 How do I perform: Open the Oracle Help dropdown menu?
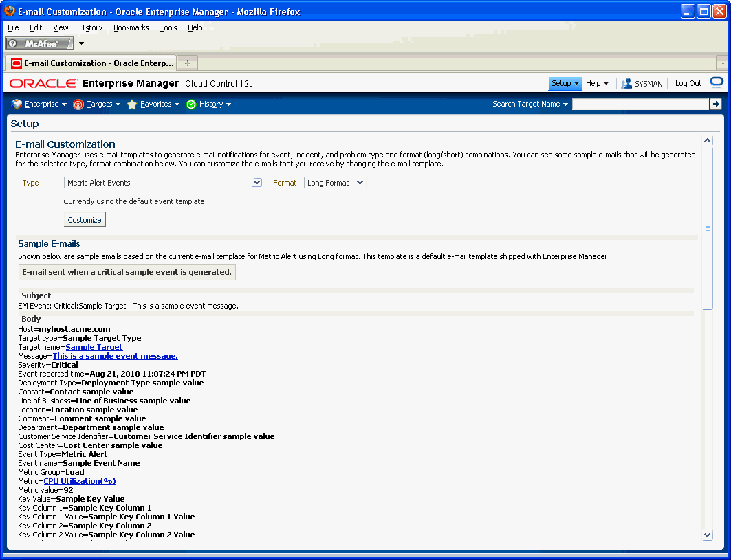597,83
